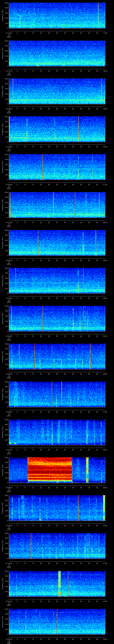Click the red spike near 14 s in 15:30 panel

[31, 546]
